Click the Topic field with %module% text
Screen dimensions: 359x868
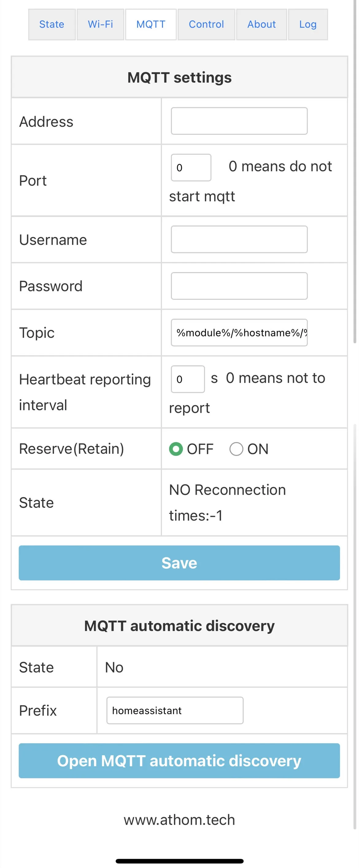(239, 332)
